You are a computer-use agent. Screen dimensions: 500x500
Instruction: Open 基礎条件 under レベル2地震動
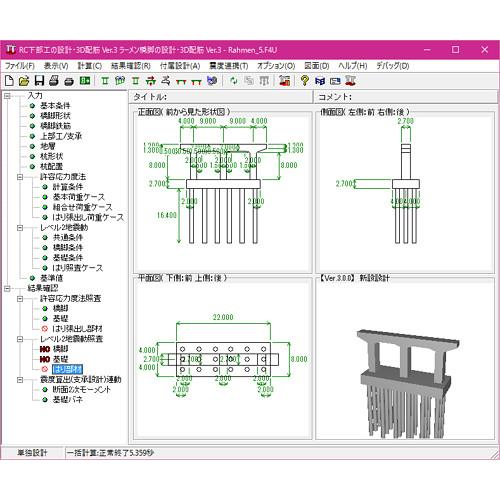[68, 258]
